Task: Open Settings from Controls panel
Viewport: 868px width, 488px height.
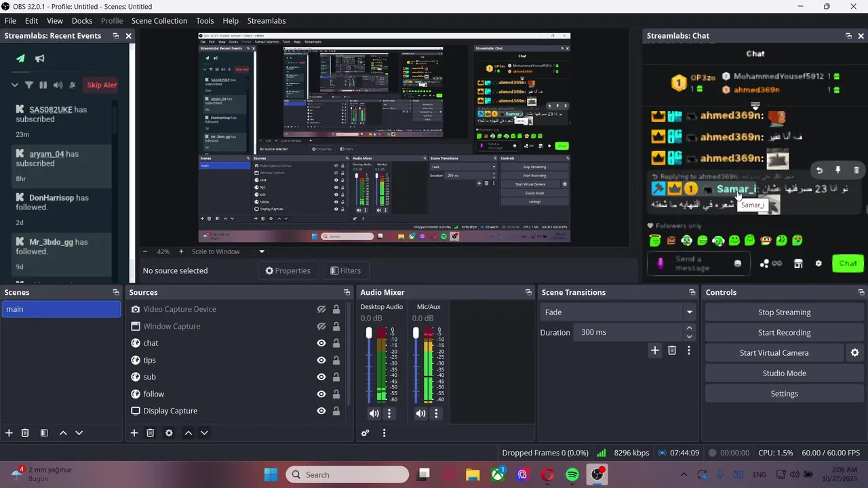Action: pos(785,393)
